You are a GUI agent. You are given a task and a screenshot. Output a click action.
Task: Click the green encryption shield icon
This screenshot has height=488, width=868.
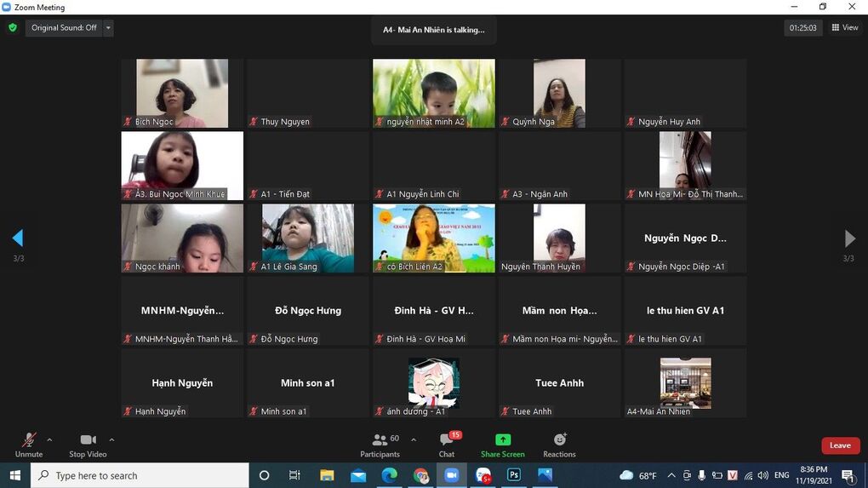tap(13, 27)
